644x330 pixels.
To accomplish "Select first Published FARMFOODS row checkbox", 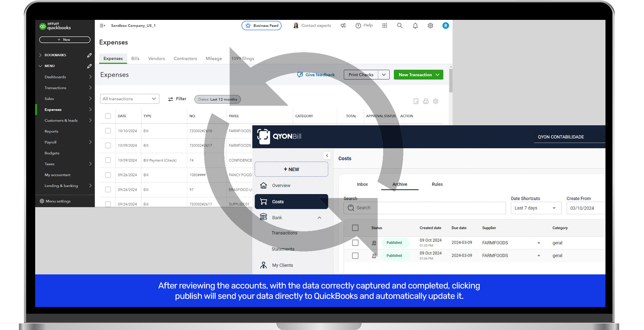I will tap(355, 243).
